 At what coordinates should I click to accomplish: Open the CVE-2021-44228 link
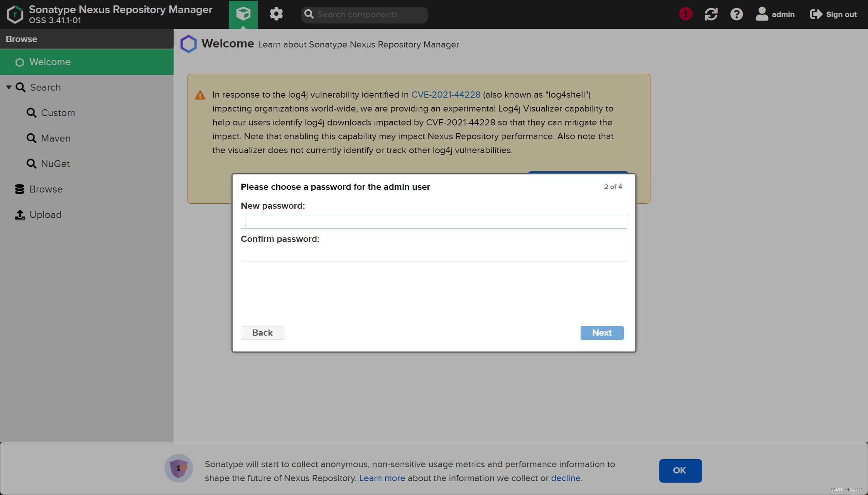(446, 95)
